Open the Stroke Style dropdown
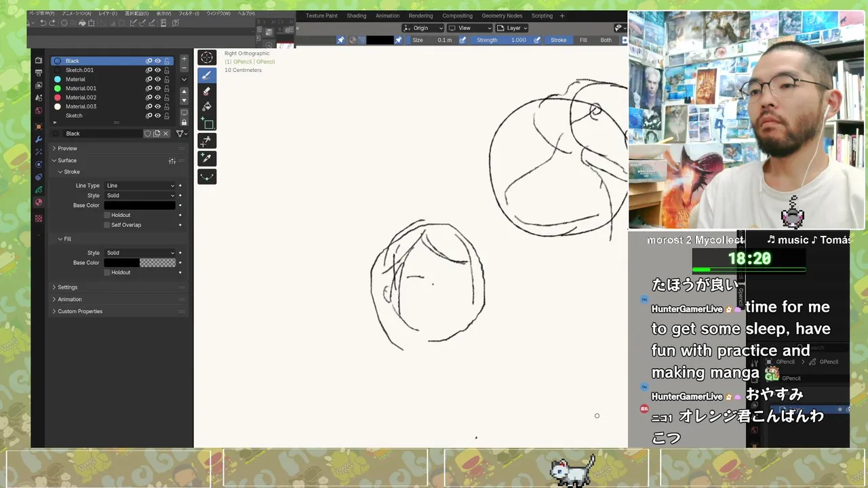Viewport: 868px width, 488px height. pyautogui.click(x=140, y=195)
